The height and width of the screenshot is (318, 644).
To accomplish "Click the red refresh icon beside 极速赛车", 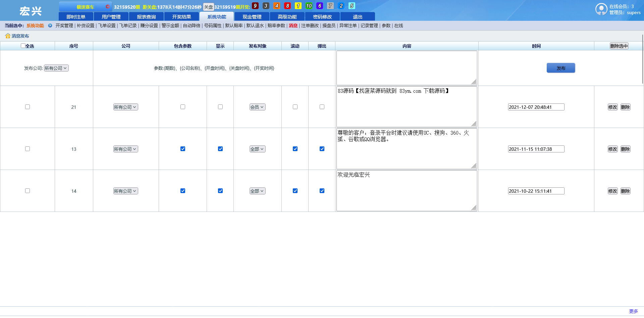I will 108,6.
